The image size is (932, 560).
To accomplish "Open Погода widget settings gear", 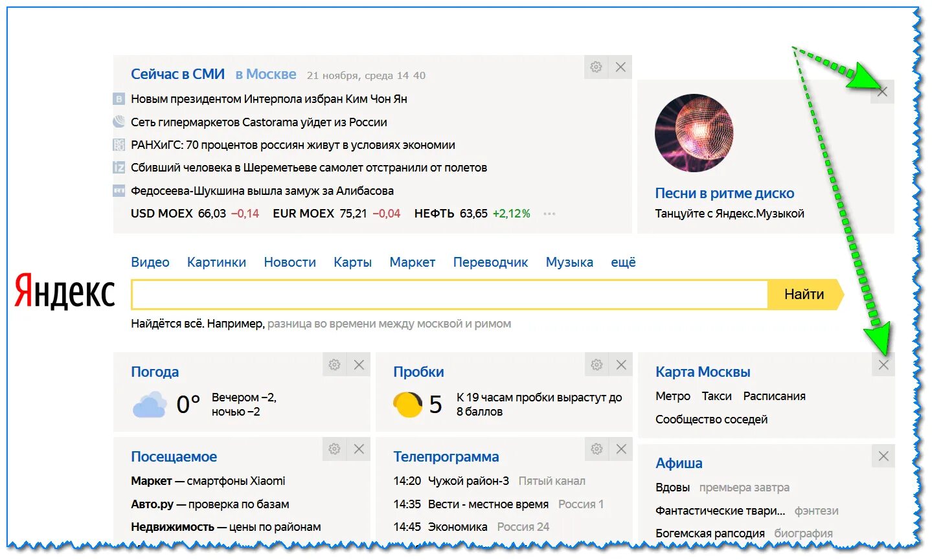I will [x=334, y=364].
